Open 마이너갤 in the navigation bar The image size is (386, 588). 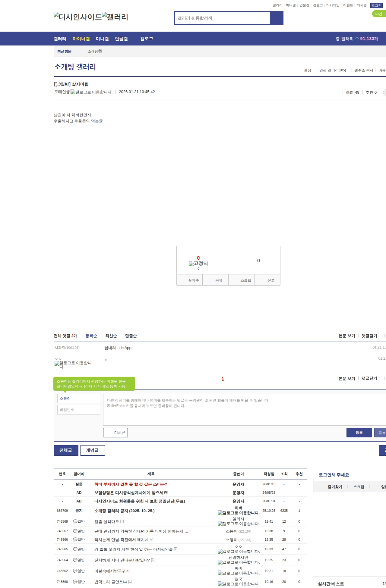81,39
